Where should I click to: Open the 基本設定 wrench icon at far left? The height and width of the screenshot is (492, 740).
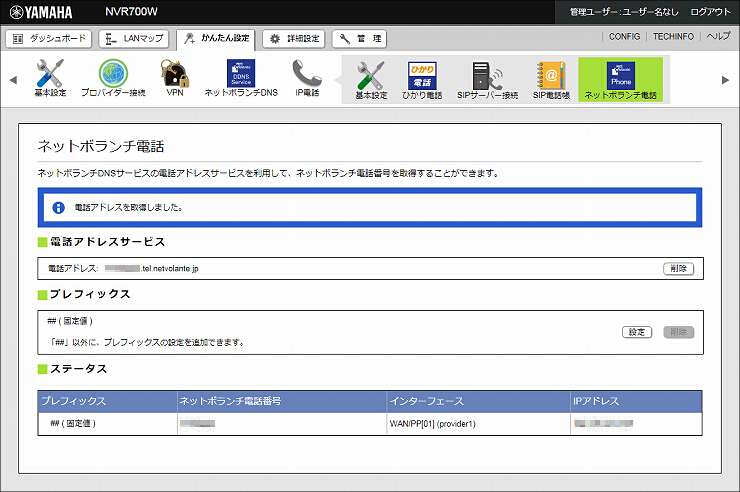click(x=50, y=78)
